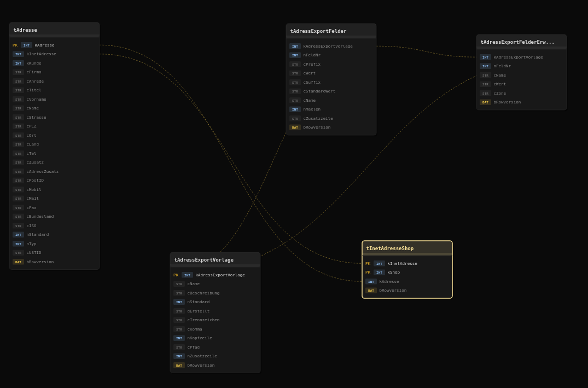Click the STR badge next to cZone

tap(485, 94)
